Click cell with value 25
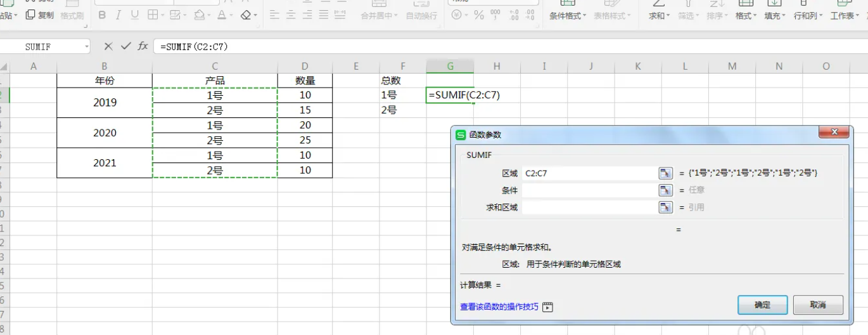Viewport: 868px width, 335px height. (305, 140)
